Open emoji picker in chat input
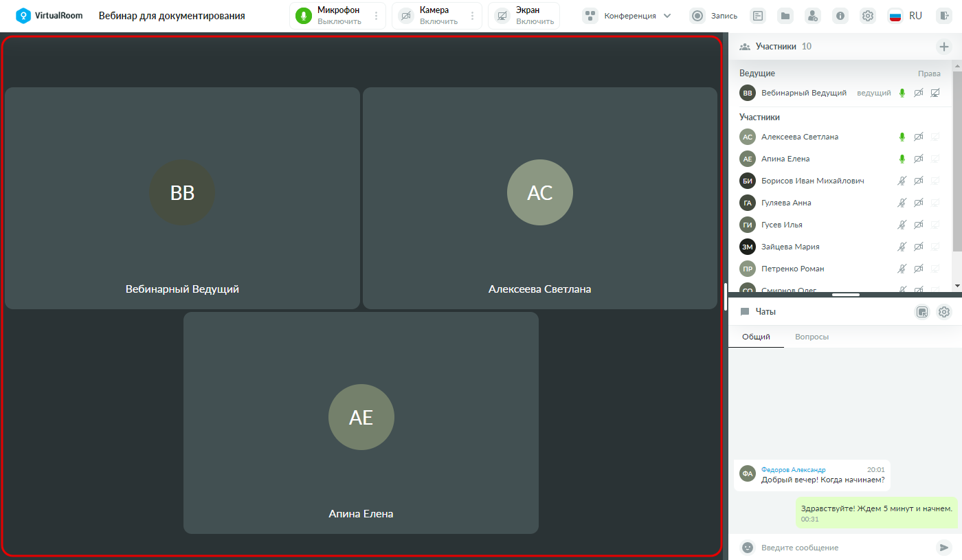The width and height of the screenshot is (962, 560). click(748, 548)
